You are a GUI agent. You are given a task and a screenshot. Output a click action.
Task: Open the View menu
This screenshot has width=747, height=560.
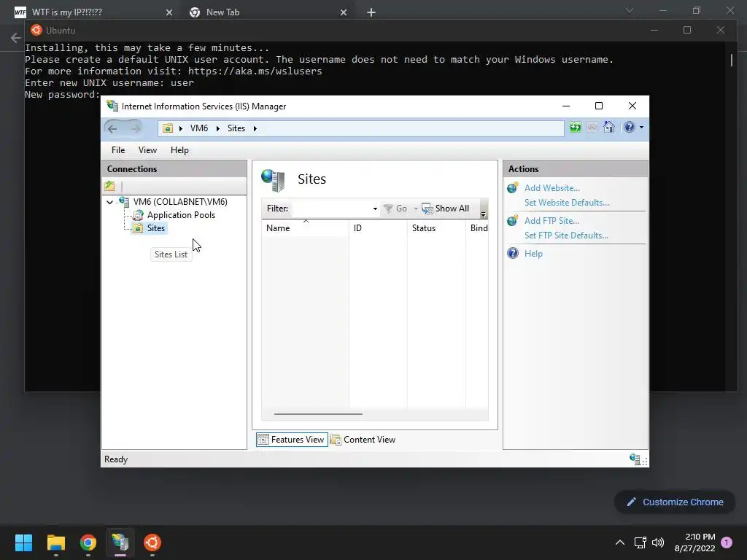click(147, 150)
